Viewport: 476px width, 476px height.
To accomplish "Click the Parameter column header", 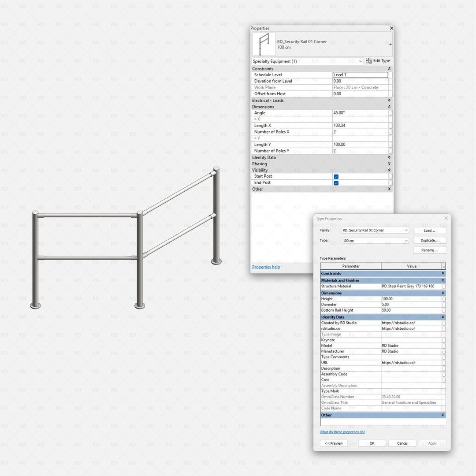I will click(351, 266).
